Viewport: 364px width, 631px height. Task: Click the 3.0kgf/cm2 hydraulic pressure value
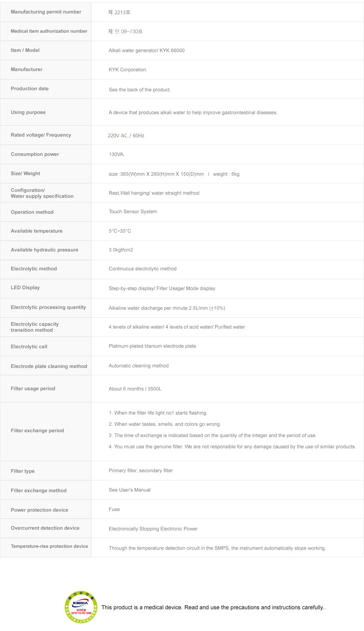121,250
